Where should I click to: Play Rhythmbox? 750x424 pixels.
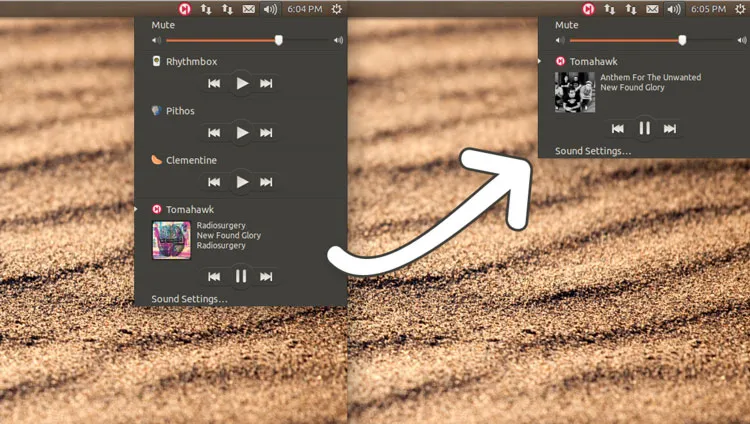click(x=242, y=83)
